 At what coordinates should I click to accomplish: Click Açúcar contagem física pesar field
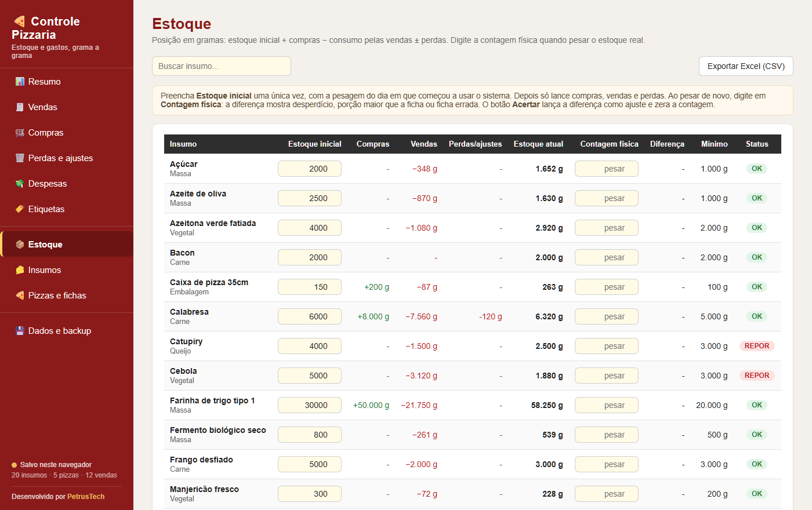pos(607,169)
